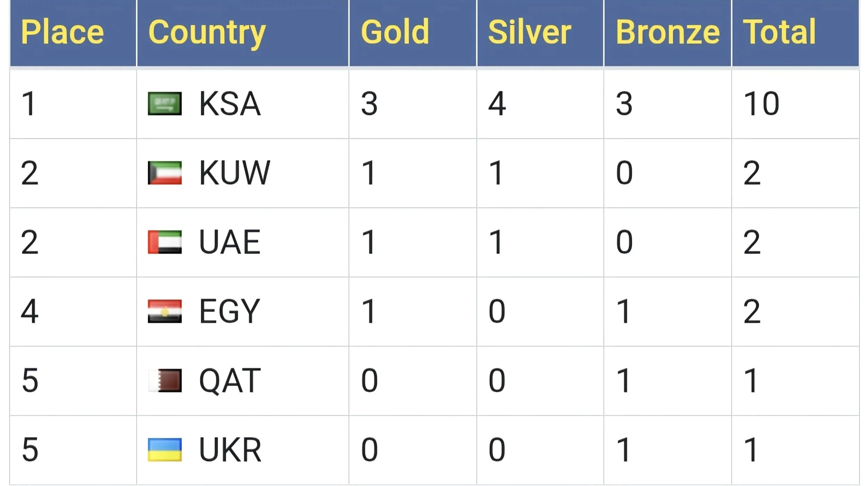Open the EGY country entry

[x=230, y=311]
